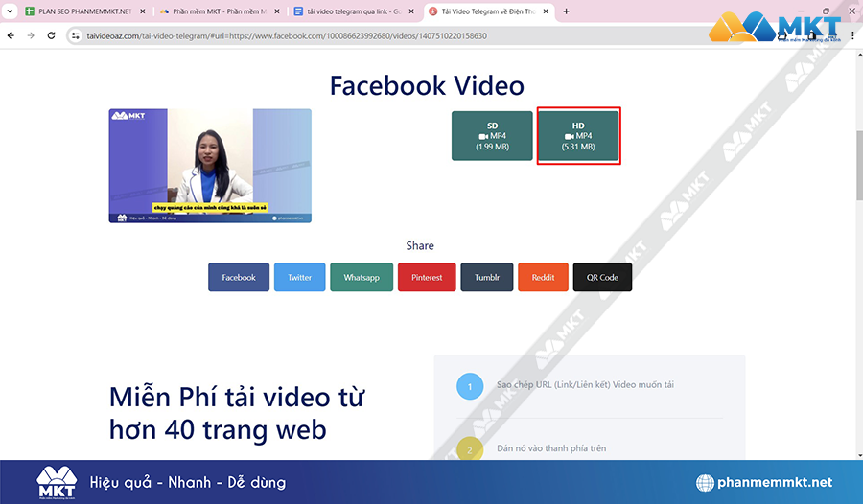Screen dimensions: 863x504
Task: Select the Tải Video Telegram về Điện Thoại tab
Action: (x=488, y=11)
